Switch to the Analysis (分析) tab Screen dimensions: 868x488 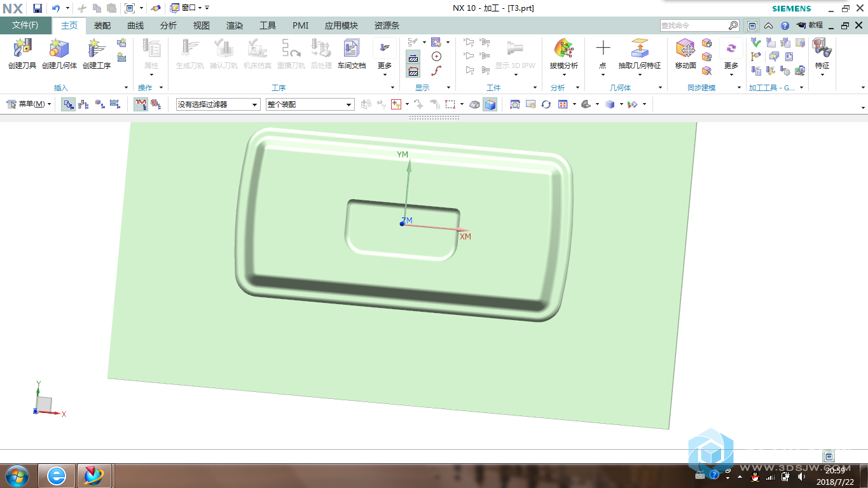[x=169, y=25]
